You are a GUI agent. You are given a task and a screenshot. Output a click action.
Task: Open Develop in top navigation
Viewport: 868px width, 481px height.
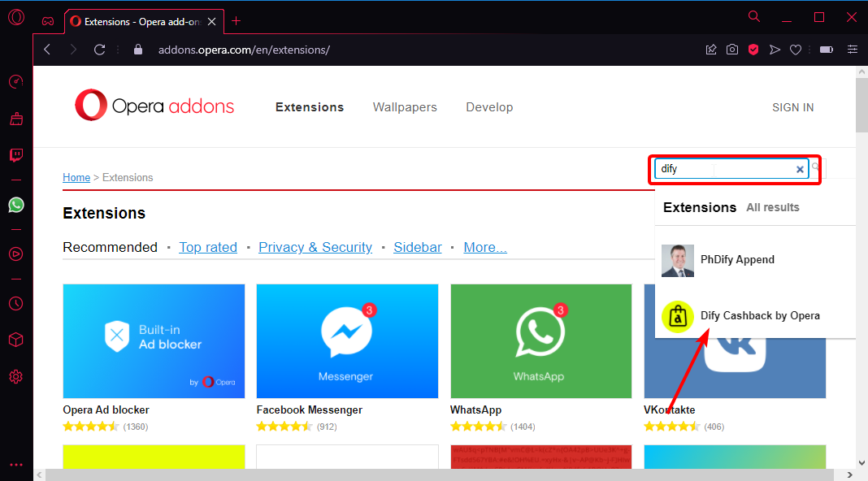489,107
